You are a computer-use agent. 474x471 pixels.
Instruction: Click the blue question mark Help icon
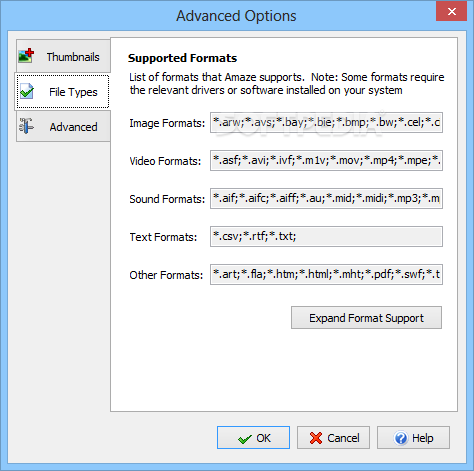[401, 438]
